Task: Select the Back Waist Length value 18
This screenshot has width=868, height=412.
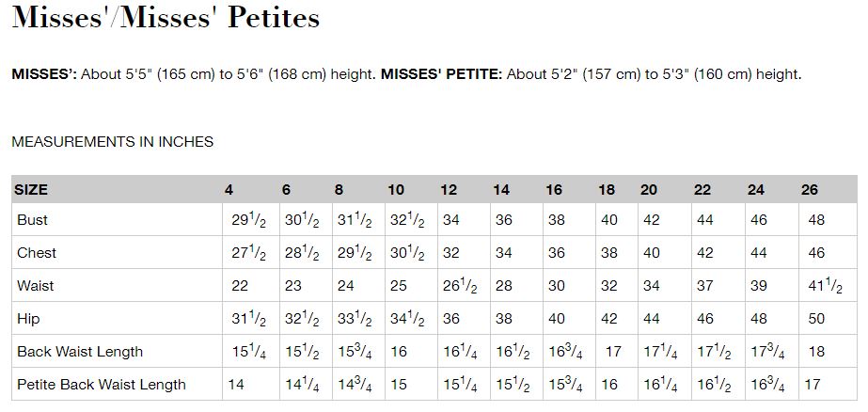Action: 816,352
